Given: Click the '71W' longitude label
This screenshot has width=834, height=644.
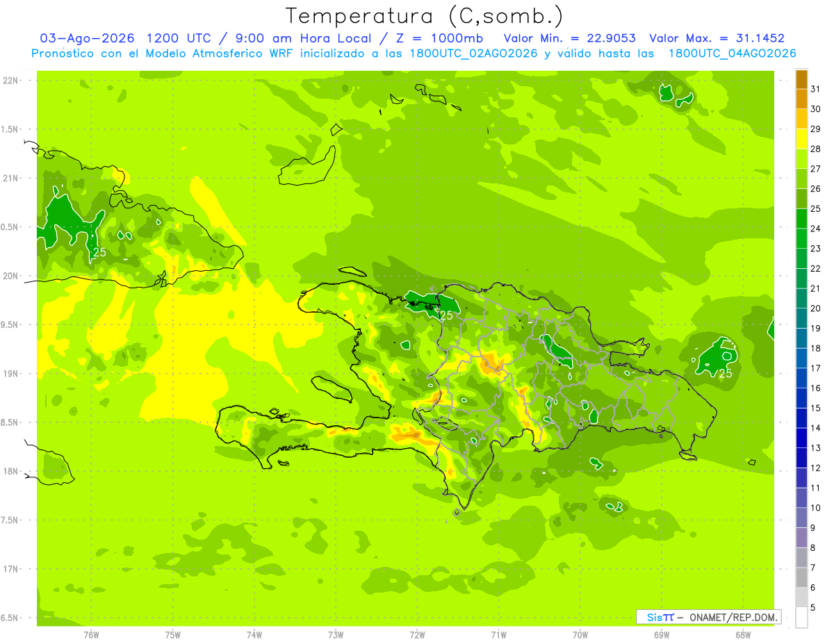Looking at the screenshot, I should 498,635.
